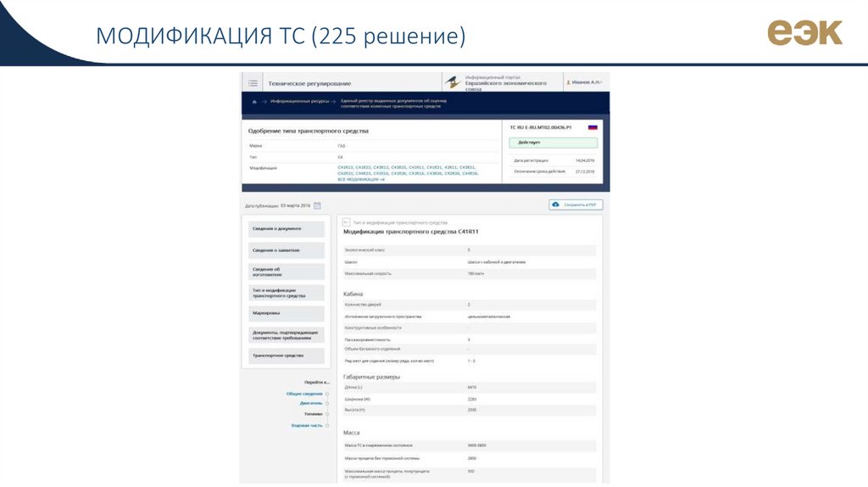
Task: Click the ЕЭК logo on the slide
Action: [804, 33]
